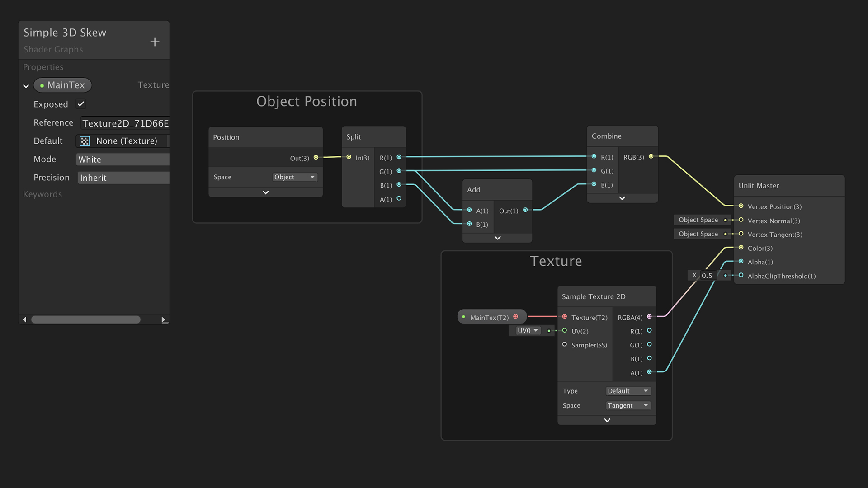Open the Precision dropdown set to Inherit

click(123, 178)
